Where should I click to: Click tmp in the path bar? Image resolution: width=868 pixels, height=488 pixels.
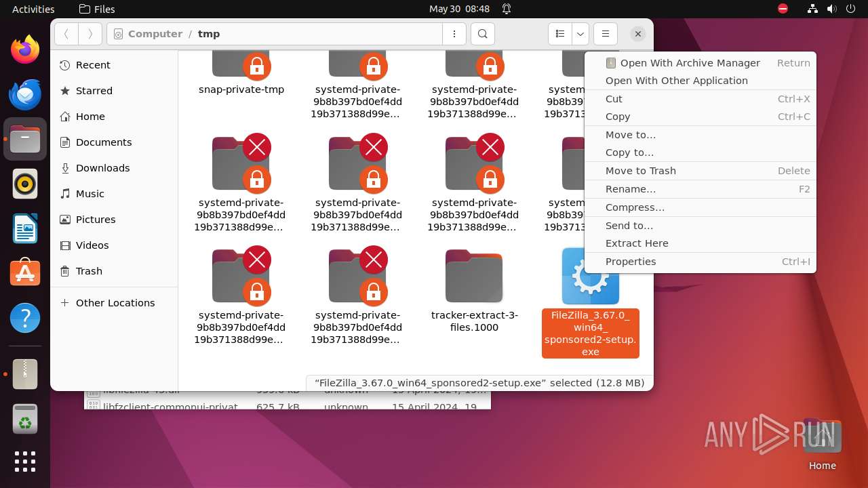click(209, 34)
